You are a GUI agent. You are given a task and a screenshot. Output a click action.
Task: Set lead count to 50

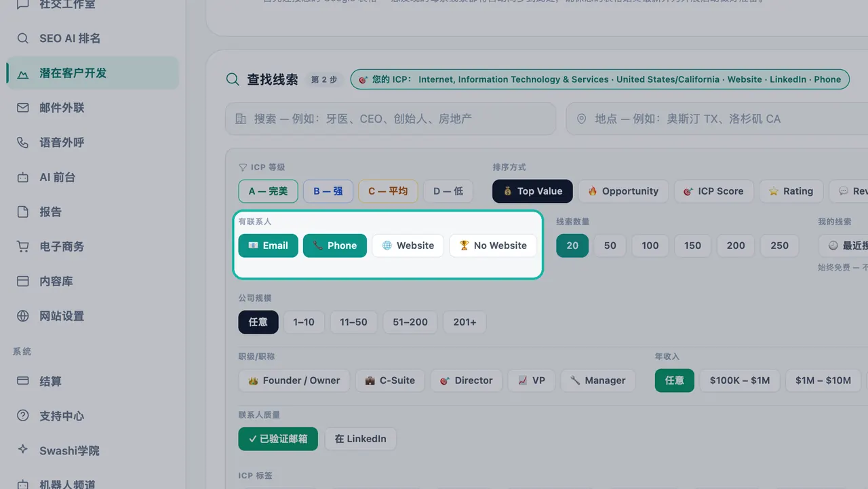[x=610, y=246]
